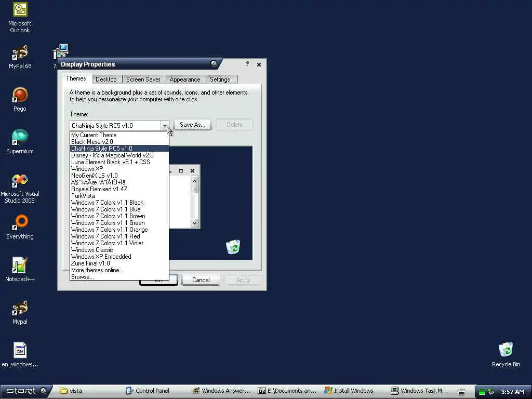Image resolution: width=532 pixels, height=399 pixels.
Task: Choose Black Mesa v2.0 theme
Action: (x=119, y=142)
